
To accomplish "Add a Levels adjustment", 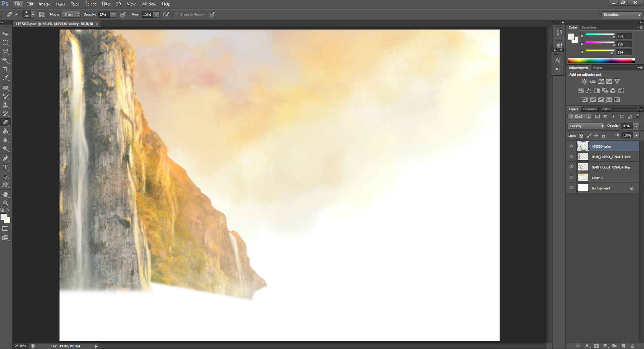I will (593, 82).
